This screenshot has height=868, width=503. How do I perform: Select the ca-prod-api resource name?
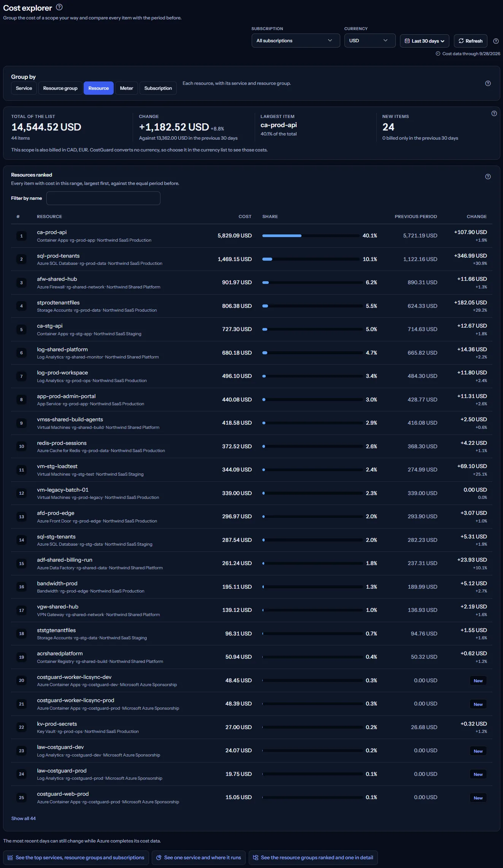tap(52, 232)
